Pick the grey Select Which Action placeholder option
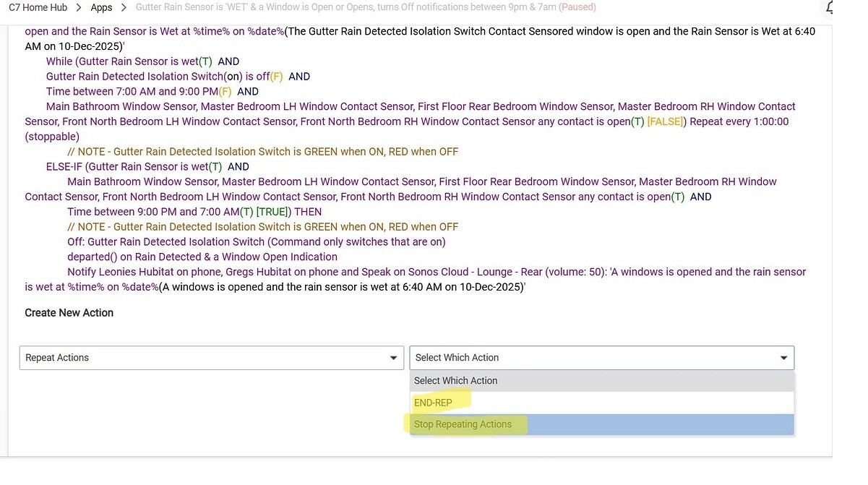 pyautogui.click(x=455, y=380)
